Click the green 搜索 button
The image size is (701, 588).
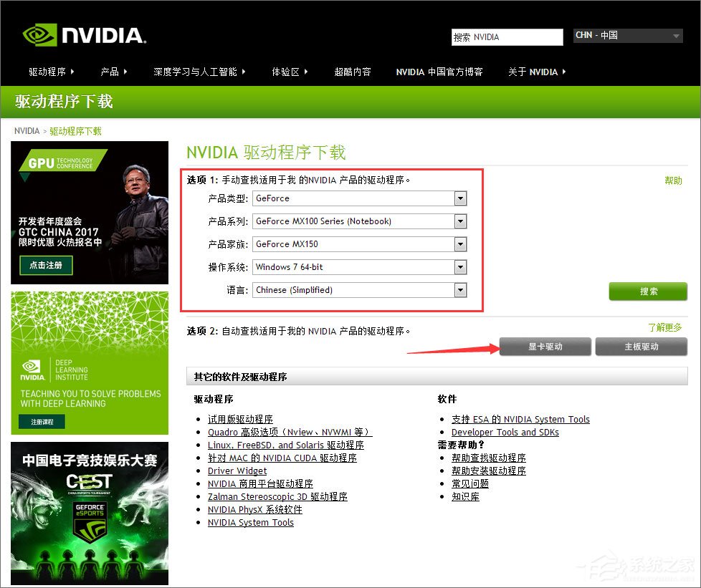pyautogui.click(x=647, y=291)
